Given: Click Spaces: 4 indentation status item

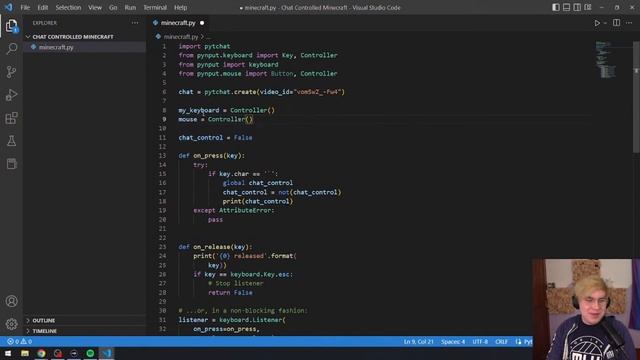Looking at the screenshot, I should (453, 342).
